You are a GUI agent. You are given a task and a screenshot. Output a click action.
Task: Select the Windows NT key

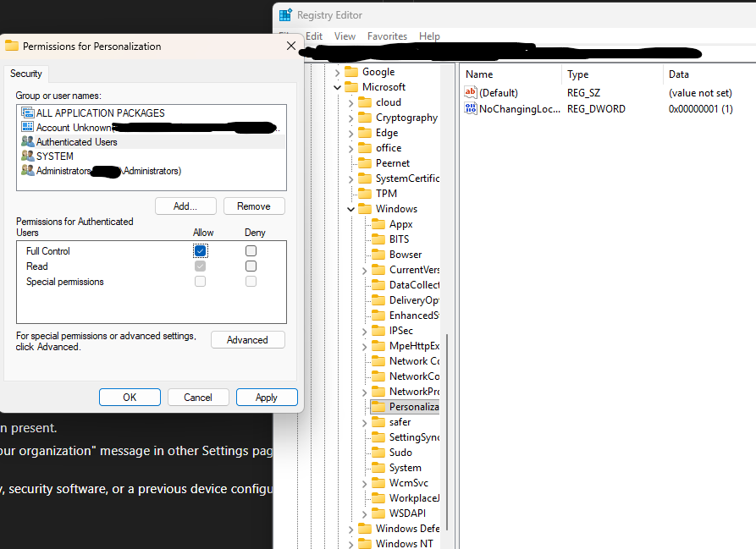pos(404,544)
